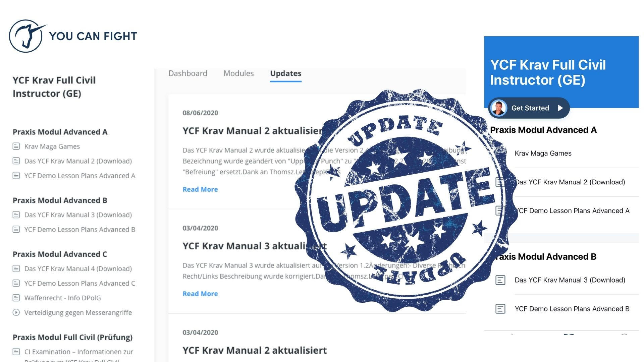Select YCF Demo Lesson Plans Advanced C
This screenshot has width=644, height=362.
(x=79, y=284)
